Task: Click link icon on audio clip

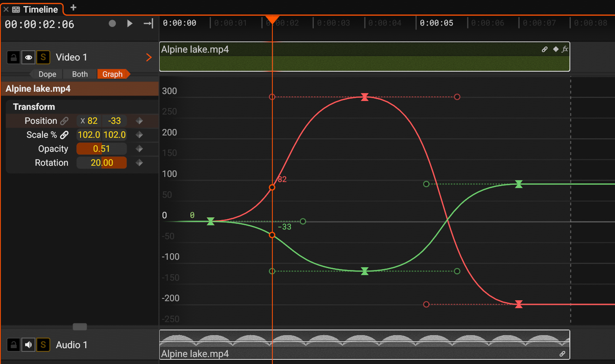Action: click(x=562, y=354)
